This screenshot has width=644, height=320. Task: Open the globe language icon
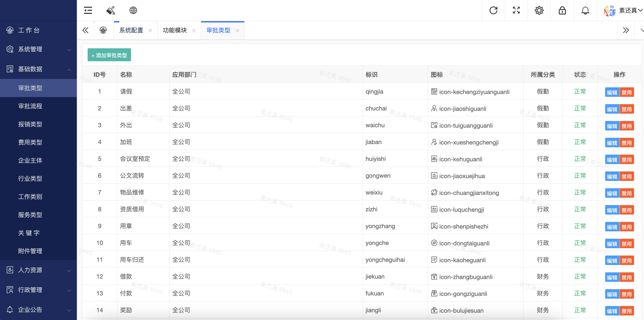click(133, 10)
